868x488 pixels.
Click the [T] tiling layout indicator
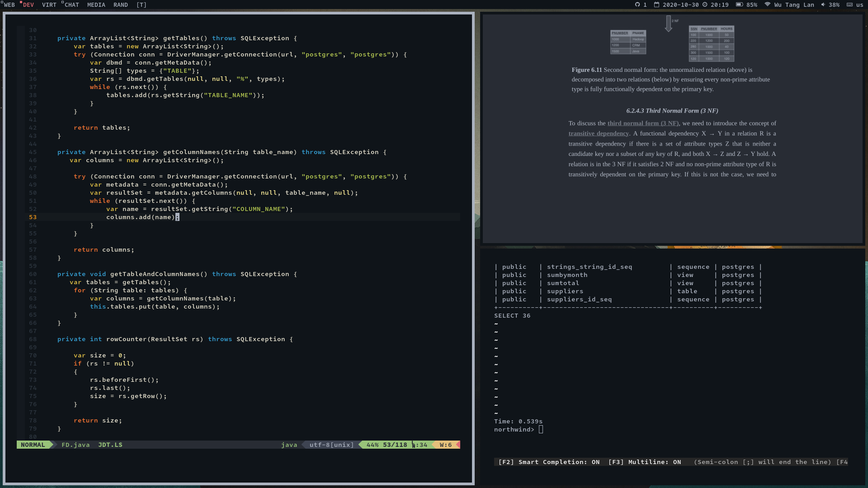point(142,5)
